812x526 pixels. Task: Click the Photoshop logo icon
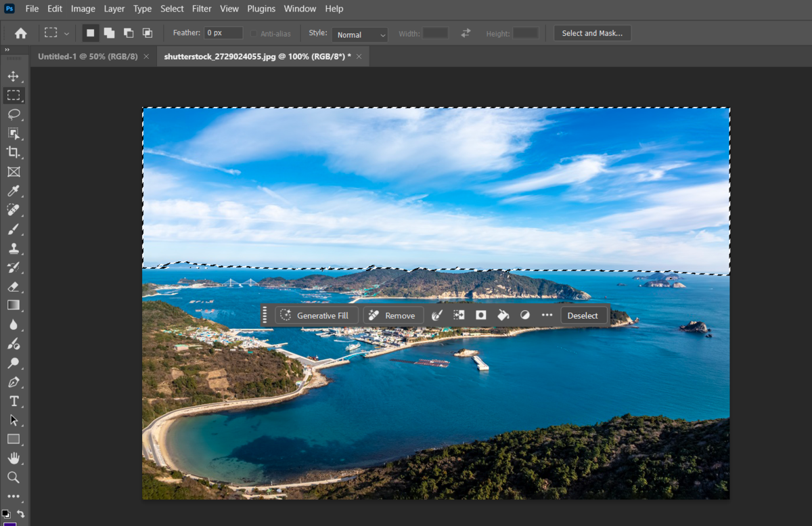[x=10, y=9]
